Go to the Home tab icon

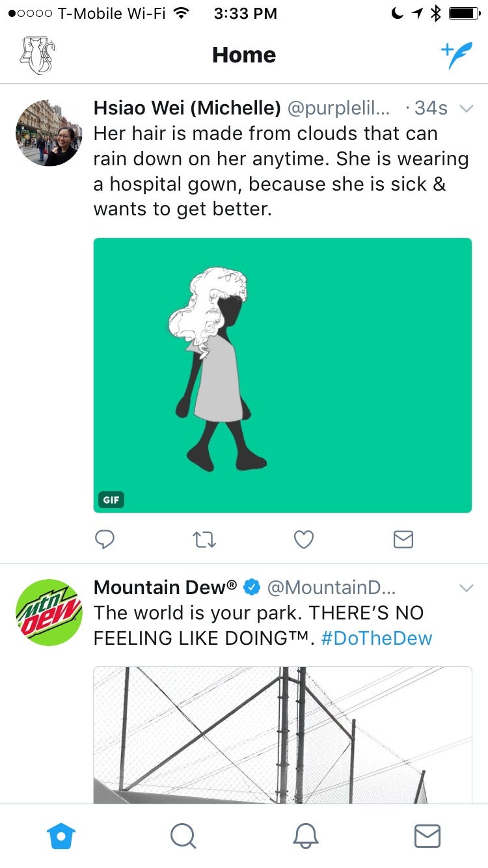pyautogui.click(x=61, y=836)
